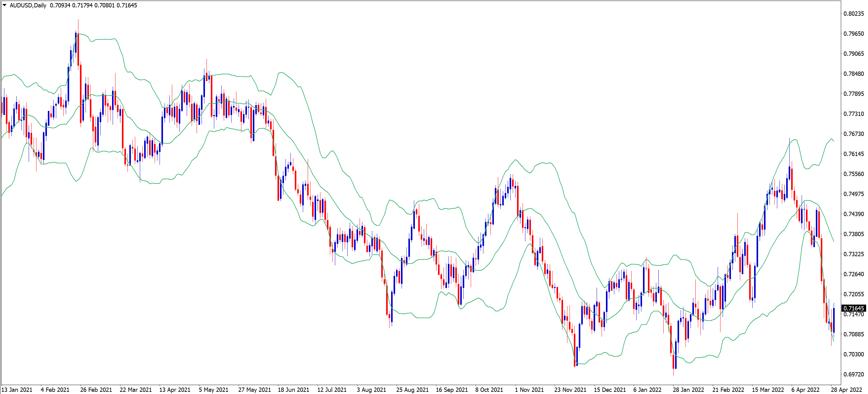This screenshot has width=868, height=394.
Task: Click price scale level 0.70885
Action: (853, 334)
